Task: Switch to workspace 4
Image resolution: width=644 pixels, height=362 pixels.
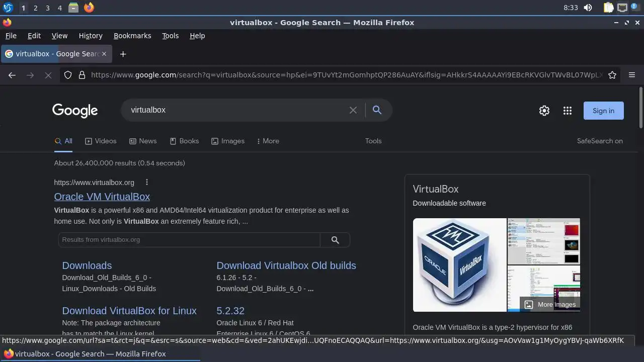Action: click(59, 8)
